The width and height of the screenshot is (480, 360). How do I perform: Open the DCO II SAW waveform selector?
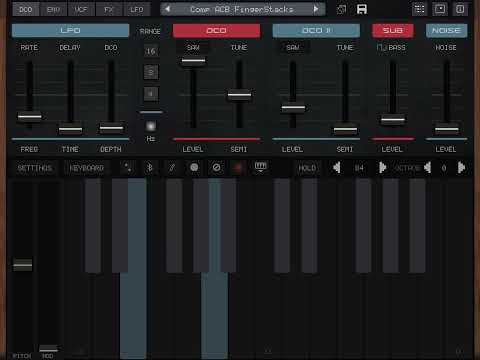293,48
